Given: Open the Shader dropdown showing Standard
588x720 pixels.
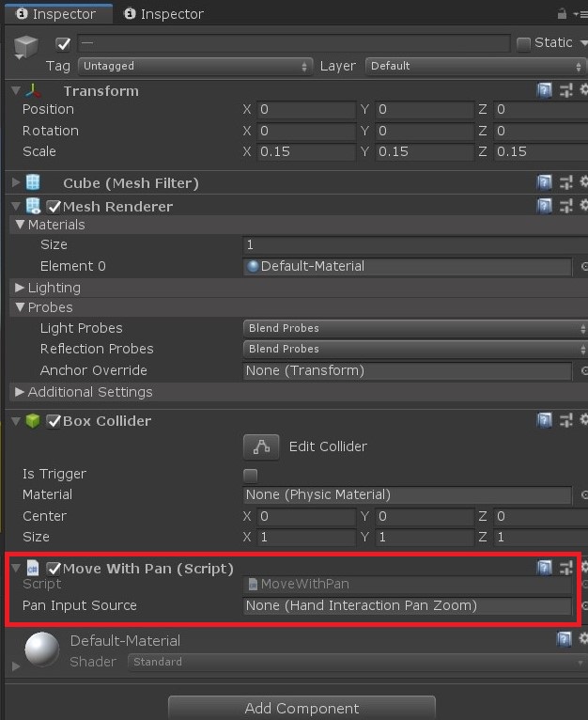Looking at the screenshot, I should click(358, 662).
